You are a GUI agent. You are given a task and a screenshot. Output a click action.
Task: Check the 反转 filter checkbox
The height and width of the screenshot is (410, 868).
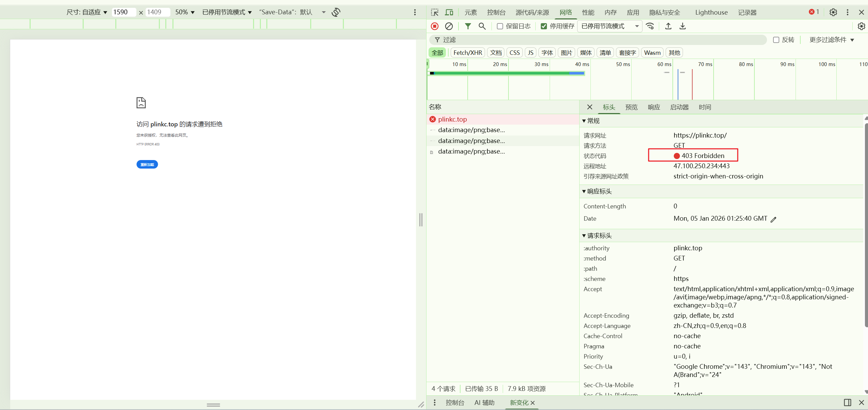(x=776, y=40)
